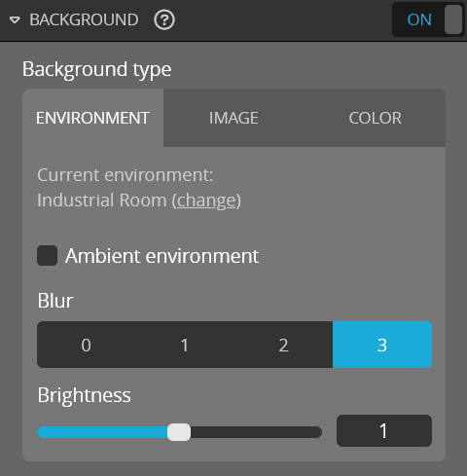Enable the Ambient environment checkbox

pos(47,256)
